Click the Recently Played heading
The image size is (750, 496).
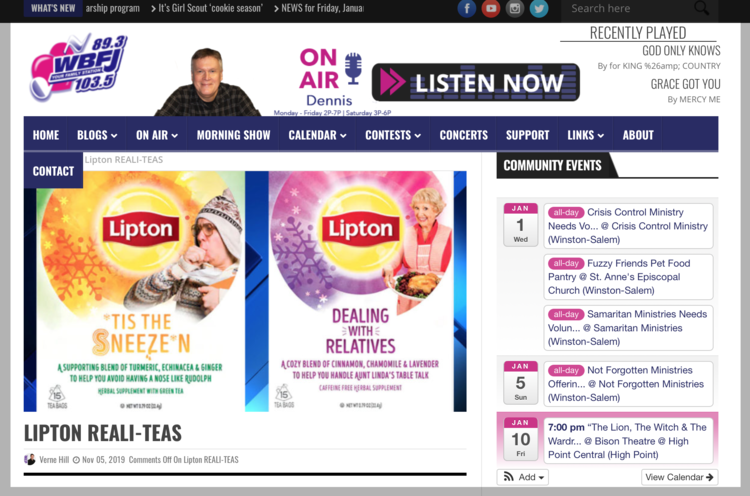pyautogui.click(x=638, y=33)
